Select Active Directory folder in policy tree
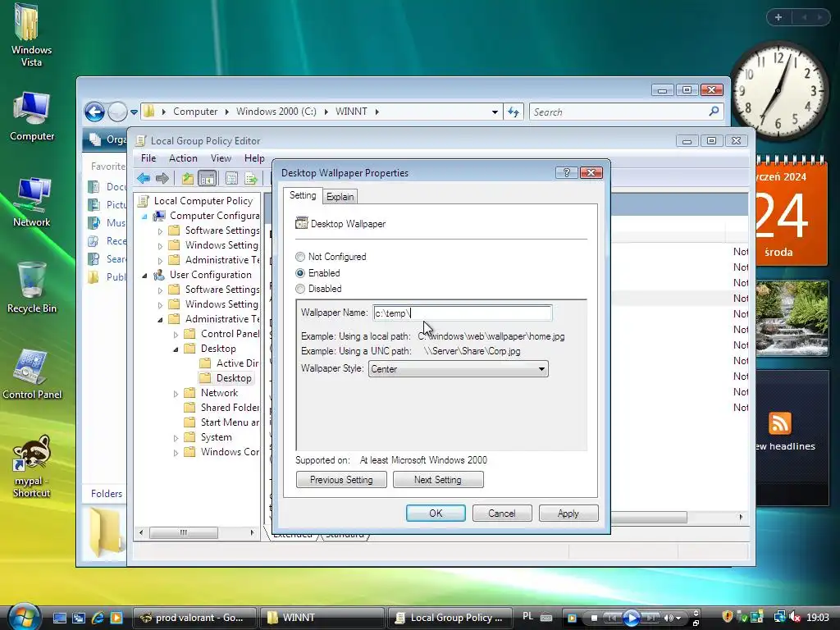The image size is (840, 630). [231, 363]
